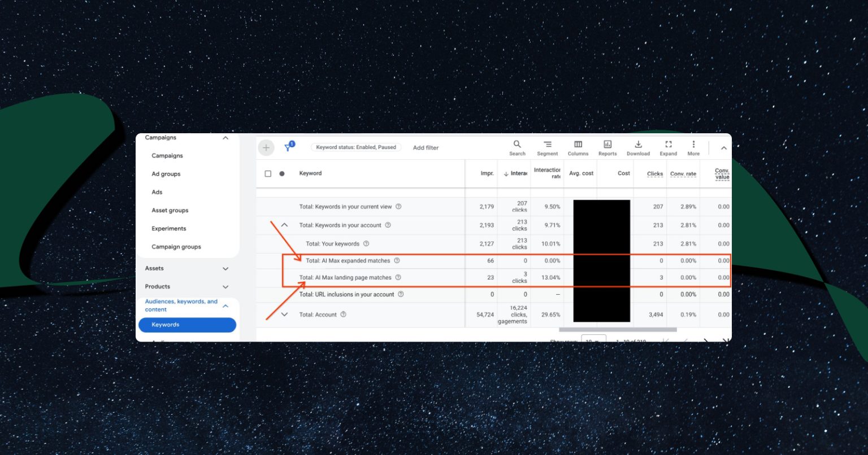Click the round plus add keyword button
The width and height of the screenshot is (868, 455).
tap(266, 148)
